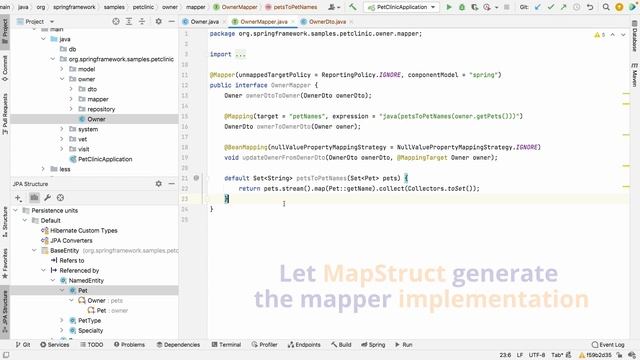The height and width of the screenshot is (360, 640).
Task: Collapse the java folder in project tree
Action: [43, 39]
